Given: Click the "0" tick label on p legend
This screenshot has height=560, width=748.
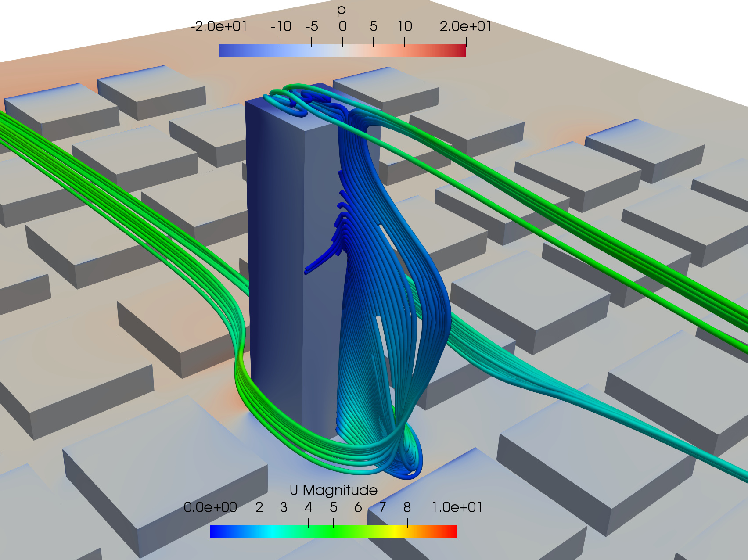Looking at the screenshot, I should pyautogui.click(x=342, y=26).
